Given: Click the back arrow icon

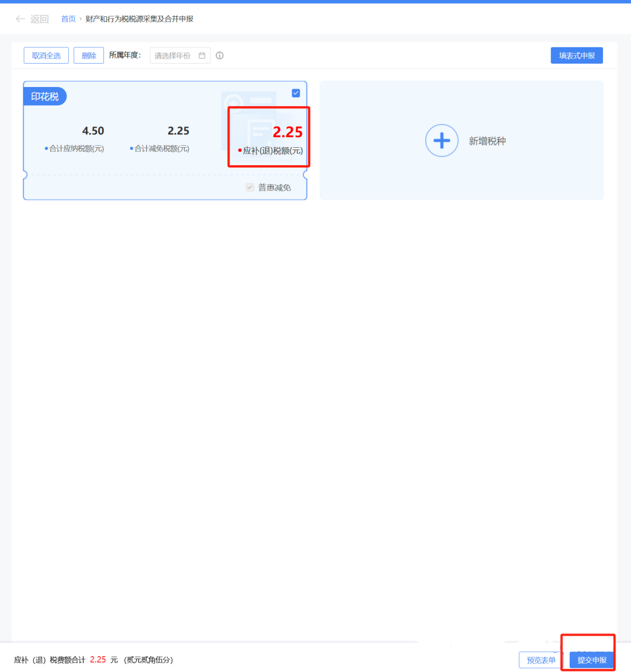Looking at the screenshot, I should coord(20,19).
